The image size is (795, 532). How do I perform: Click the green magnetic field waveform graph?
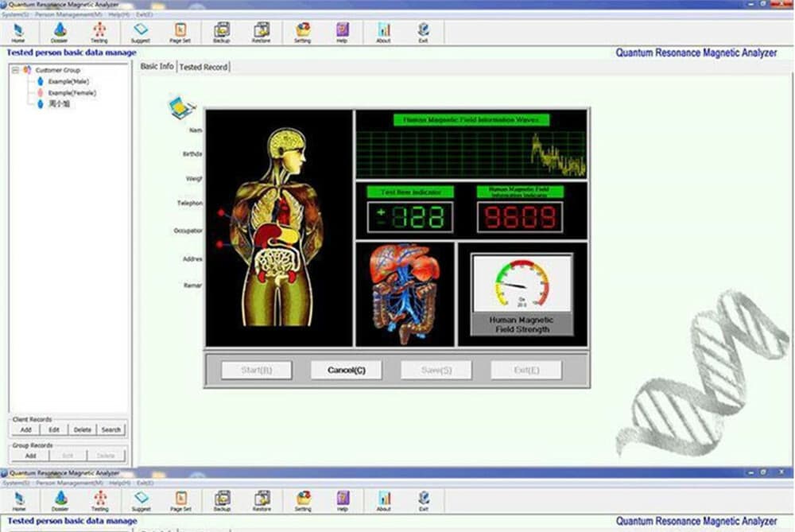coord(471,154)
